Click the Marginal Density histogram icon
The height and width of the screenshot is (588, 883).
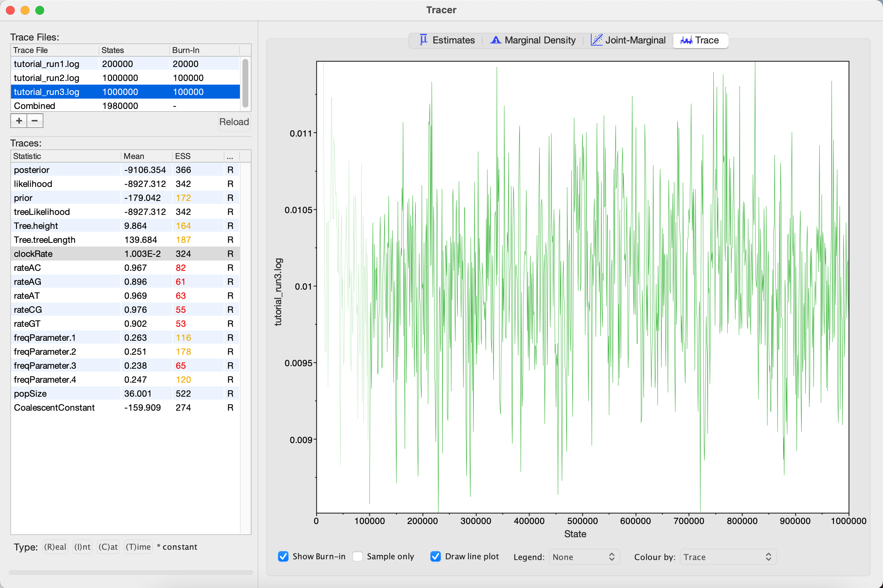(x=495, y=40)
